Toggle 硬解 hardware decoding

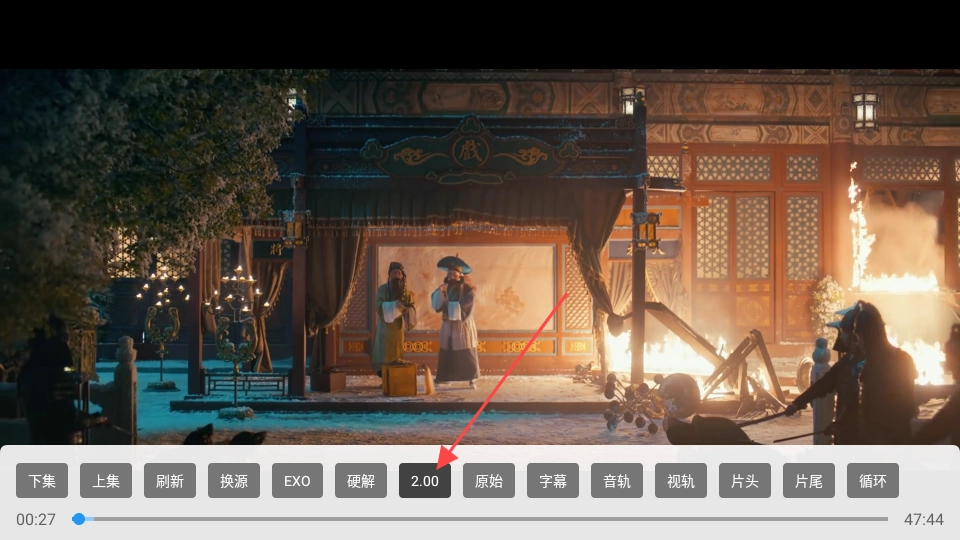361,481
